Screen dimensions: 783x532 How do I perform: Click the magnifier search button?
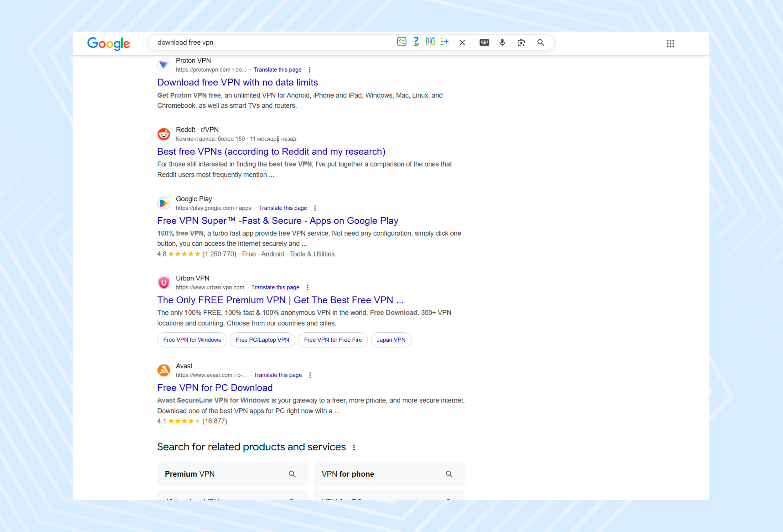coord(540,43)
